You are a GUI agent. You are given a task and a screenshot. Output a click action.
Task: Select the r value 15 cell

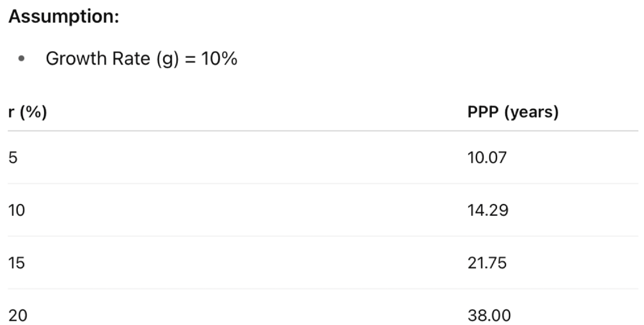click(x=17, y=263)
